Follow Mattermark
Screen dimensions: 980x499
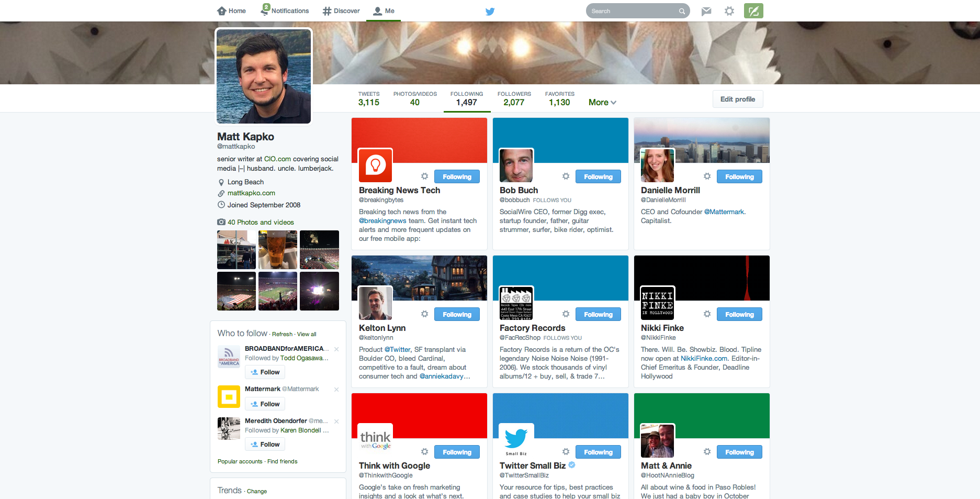(265, 404)
